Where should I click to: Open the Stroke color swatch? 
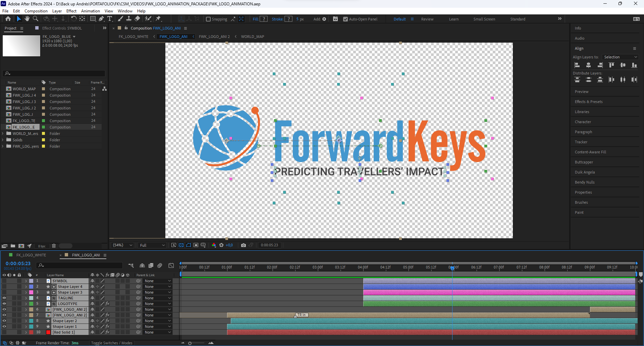tap(288, 19)
